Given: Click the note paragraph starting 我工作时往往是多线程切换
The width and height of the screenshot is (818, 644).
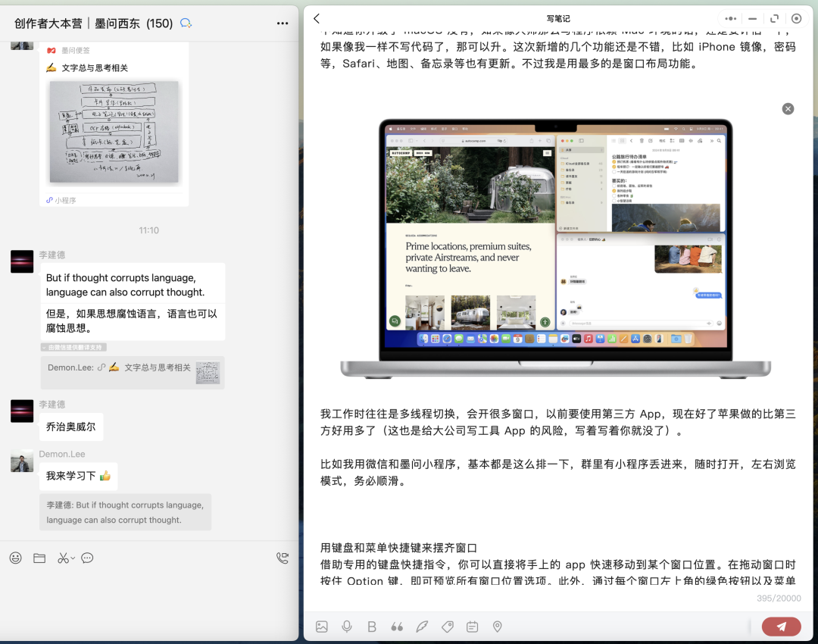Looking at the screenshot, I should (x=557, y=422).
